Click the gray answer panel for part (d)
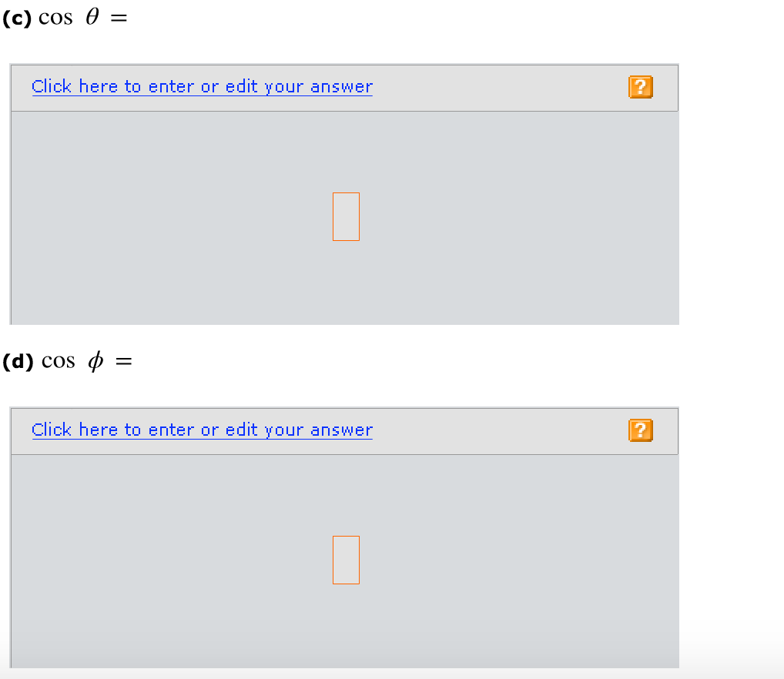The width and height of the screenshot is (784, 679). click(x=344, y=561)
